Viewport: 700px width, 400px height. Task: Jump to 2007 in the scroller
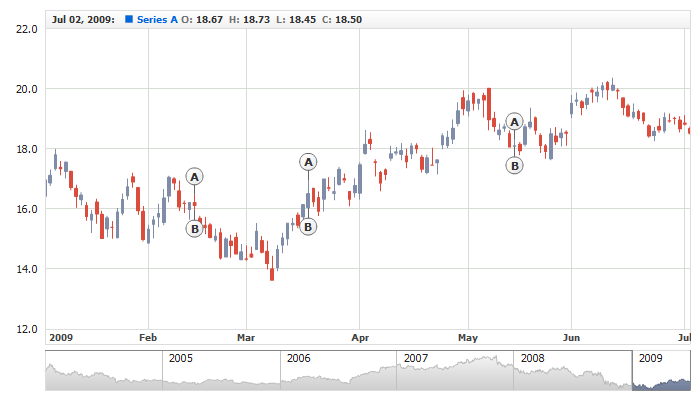pos(416,358)
